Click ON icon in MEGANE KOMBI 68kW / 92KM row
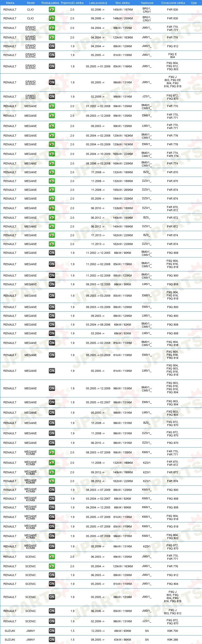This screenshot has height=644, width=202. click(x=52, y=499)
